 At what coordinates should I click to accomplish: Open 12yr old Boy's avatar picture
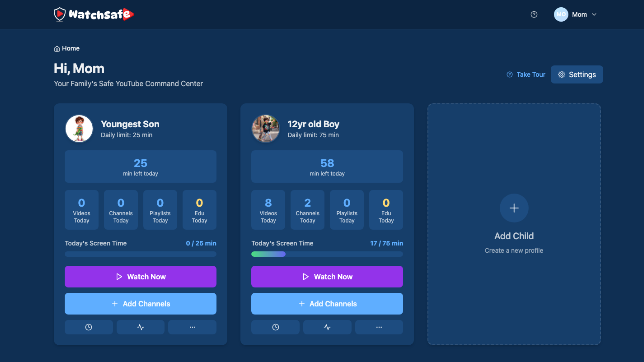266,129
